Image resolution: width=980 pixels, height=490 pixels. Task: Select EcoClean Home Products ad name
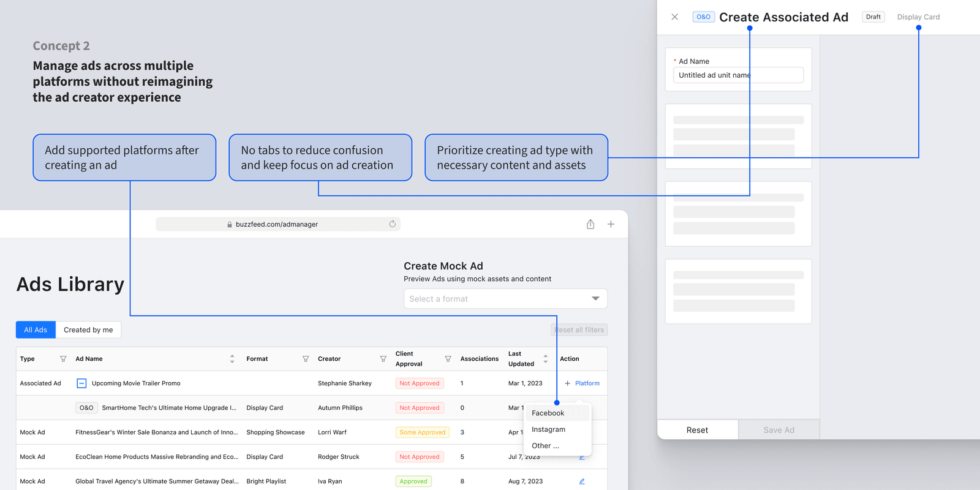point(157,457)
